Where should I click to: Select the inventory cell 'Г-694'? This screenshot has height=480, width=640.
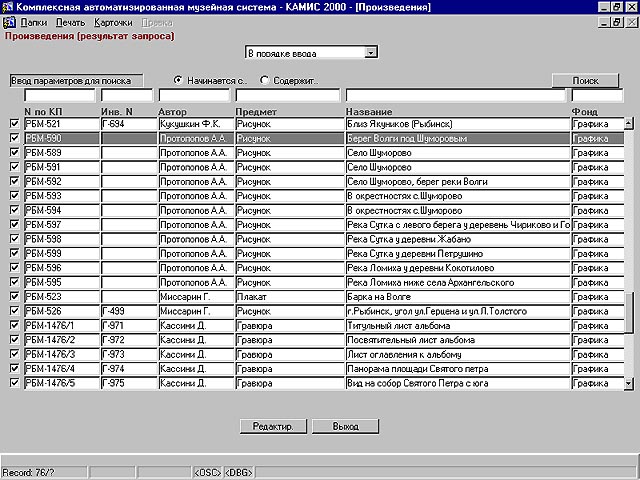point(129,124)
